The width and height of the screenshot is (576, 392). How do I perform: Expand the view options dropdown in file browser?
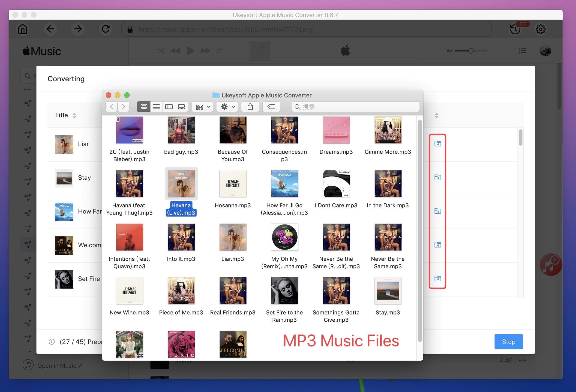pyautogui.click(x=202, y=106)
